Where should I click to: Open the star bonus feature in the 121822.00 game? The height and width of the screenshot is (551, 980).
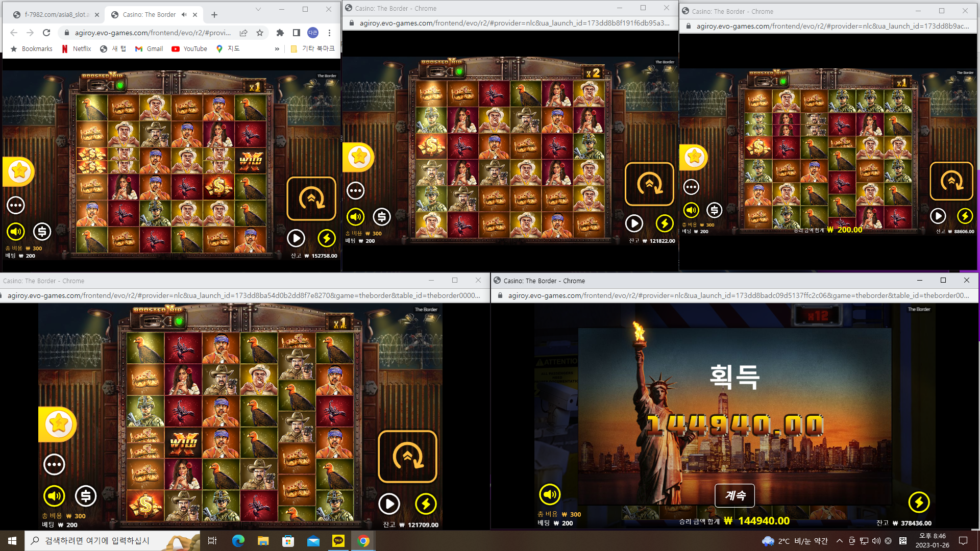click(x=359, y=157)
